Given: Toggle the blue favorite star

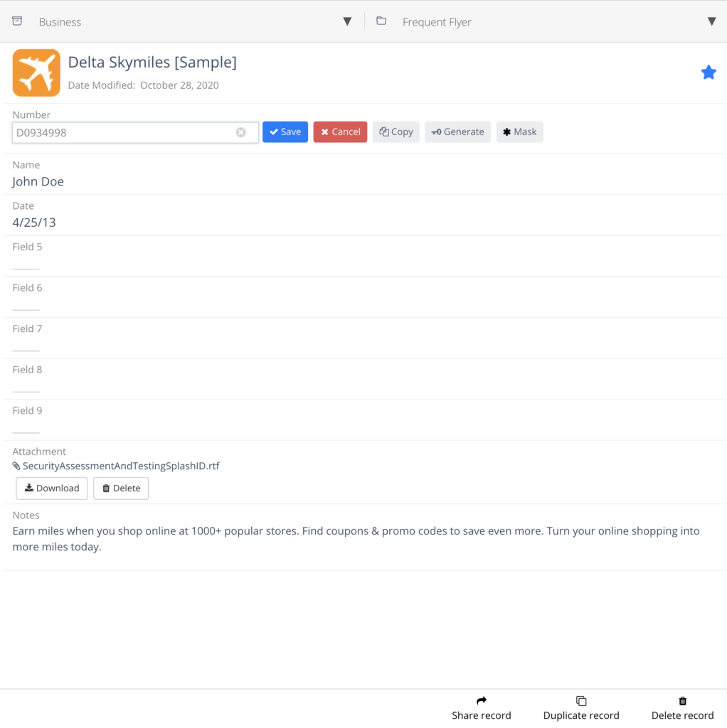Looking at the screenshot, I should click(x=708, y=73).
